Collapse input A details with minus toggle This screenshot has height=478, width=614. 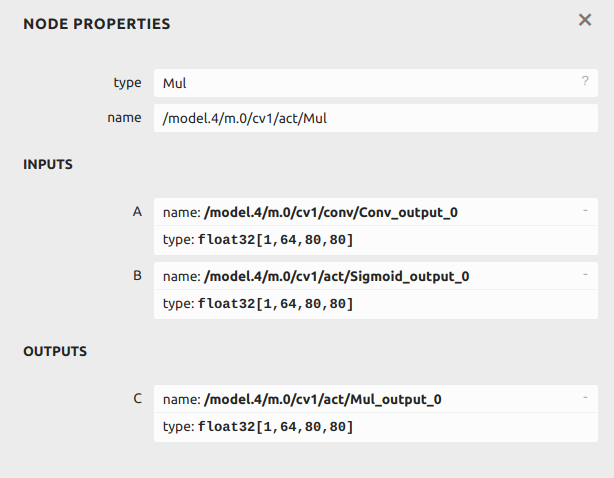584,211
